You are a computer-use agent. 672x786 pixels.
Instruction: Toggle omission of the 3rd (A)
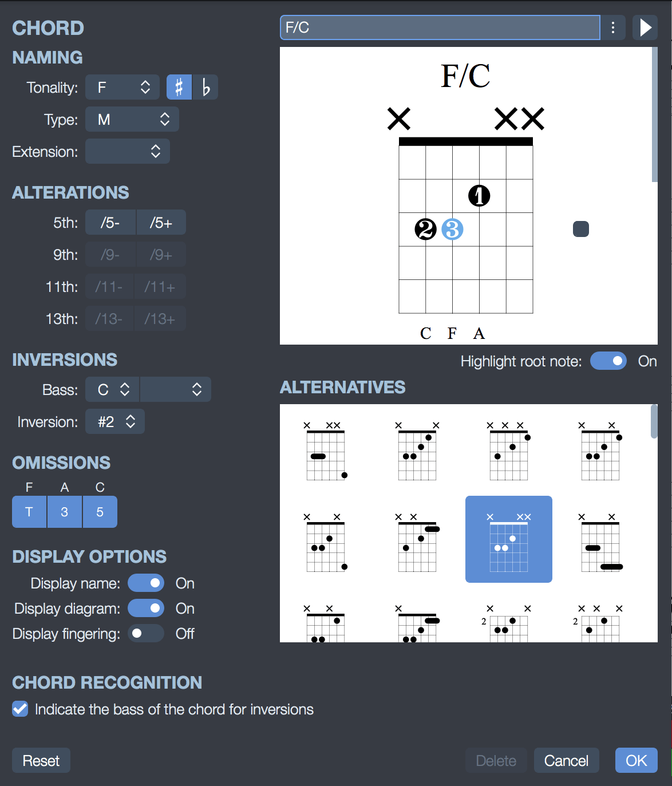[65, 512]
